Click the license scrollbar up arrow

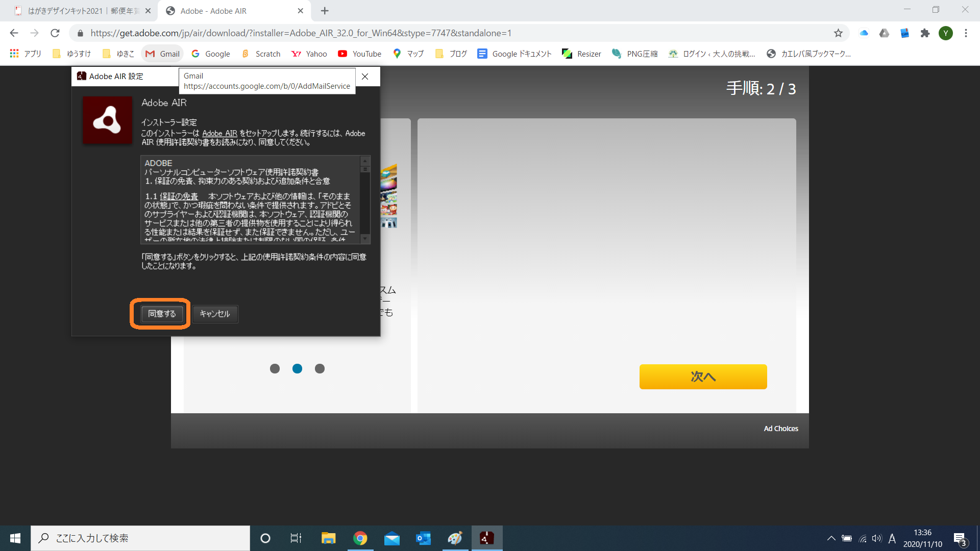365,161
